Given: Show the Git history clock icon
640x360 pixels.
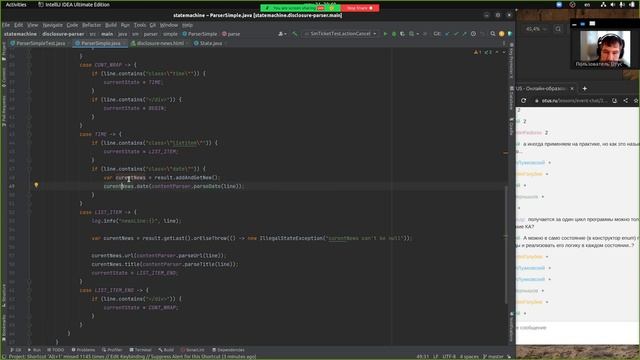Looking at the screenshot, I should click(x=473, y=34).
